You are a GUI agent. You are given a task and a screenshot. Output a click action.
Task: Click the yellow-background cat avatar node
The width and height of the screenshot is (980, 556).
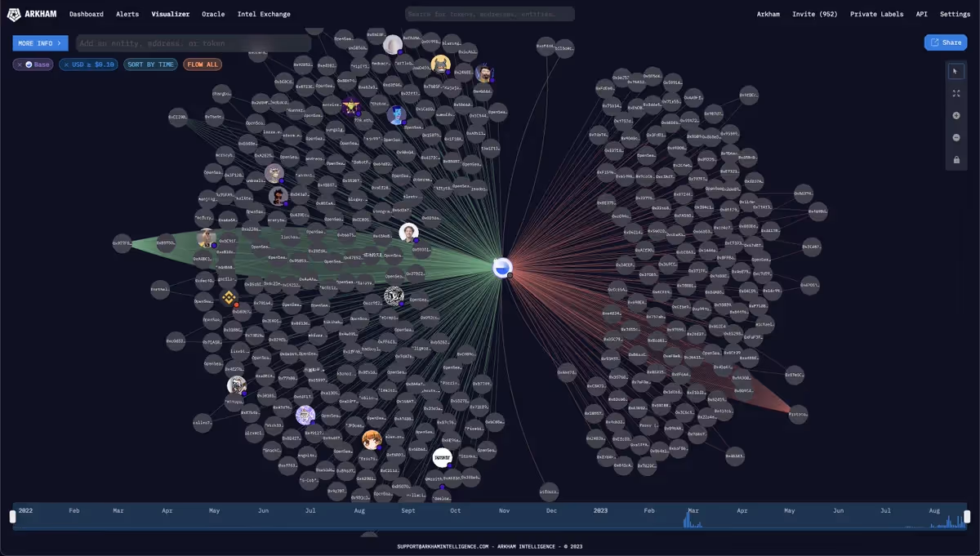441,64
